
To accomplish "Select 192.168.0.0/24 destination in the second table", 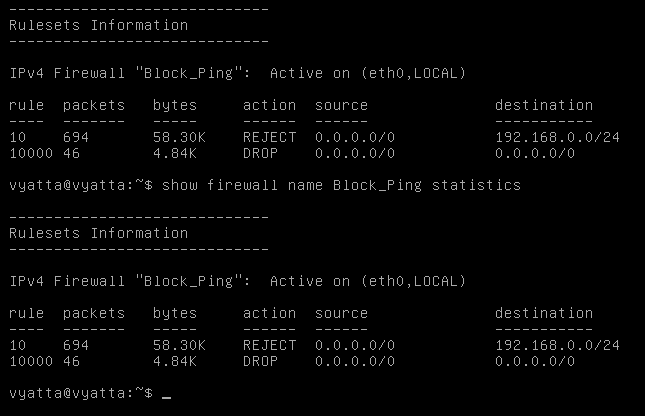I will pyautogui.click(x=557, y=345).
